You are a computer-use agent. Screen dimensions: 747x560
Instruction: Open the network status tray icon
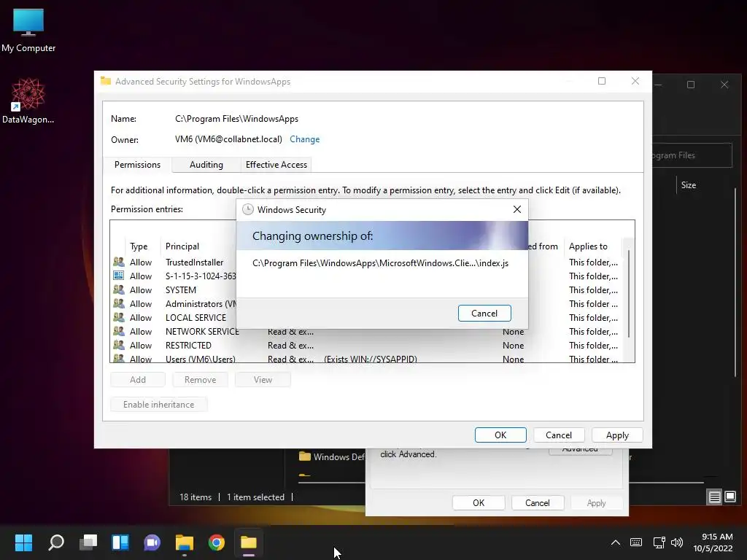659,542
